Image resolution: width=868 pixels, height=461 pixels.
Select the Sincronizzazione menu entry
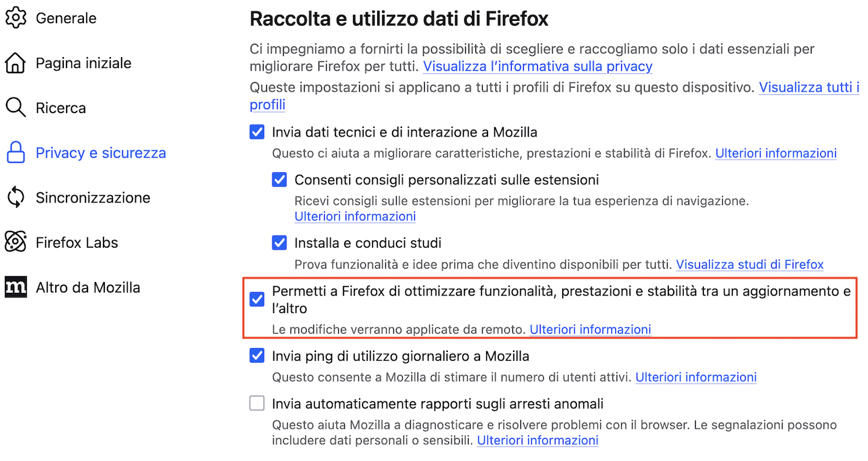point(93,197)
